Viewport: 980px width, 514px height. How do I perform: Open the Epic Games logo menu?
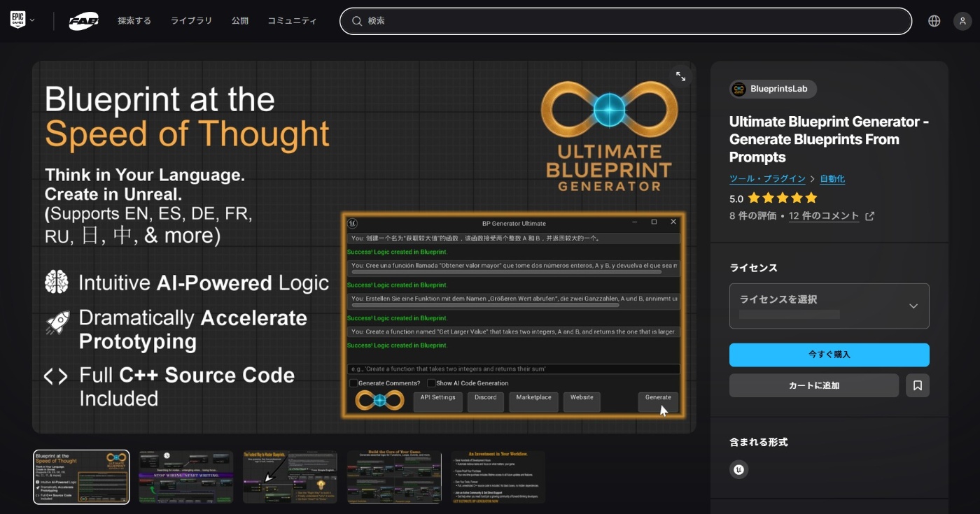17,20
